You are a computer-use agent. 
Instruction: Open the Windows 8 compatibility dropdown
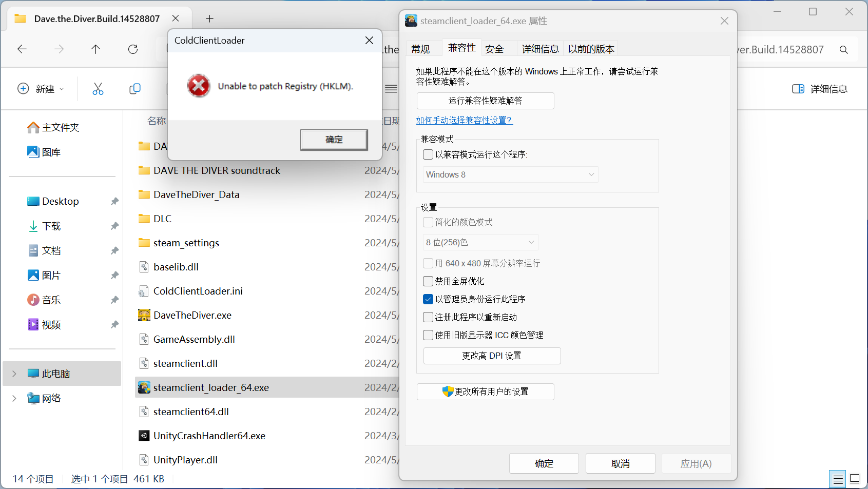tap(510, 174)
